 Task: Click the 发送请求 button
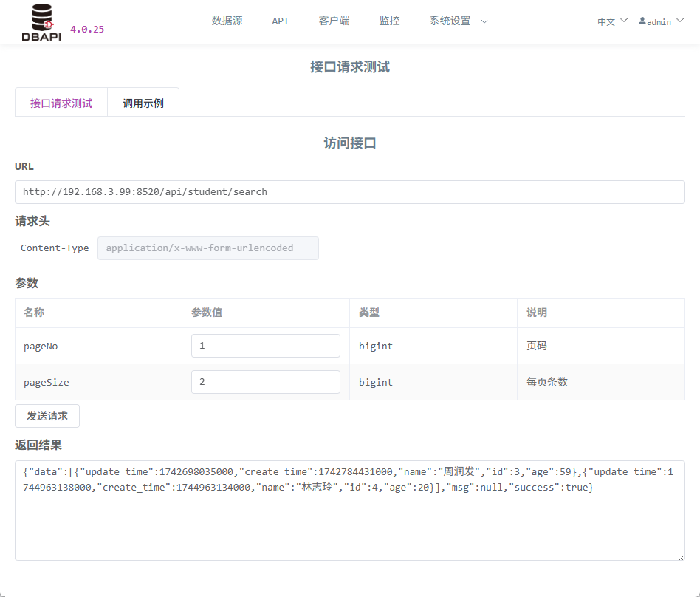click(x=47, y=416)
